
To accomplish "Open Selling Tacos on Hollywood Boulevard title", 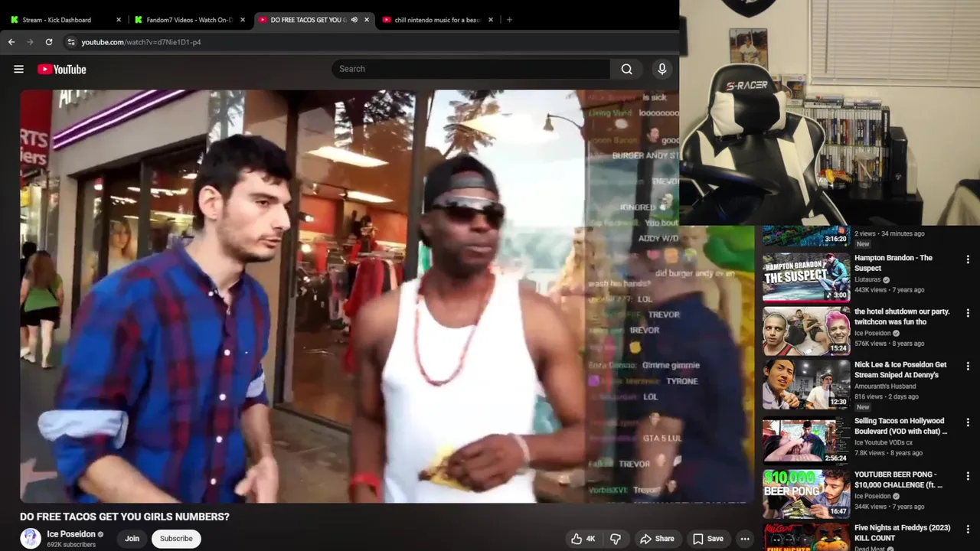I will pos(901,426).
